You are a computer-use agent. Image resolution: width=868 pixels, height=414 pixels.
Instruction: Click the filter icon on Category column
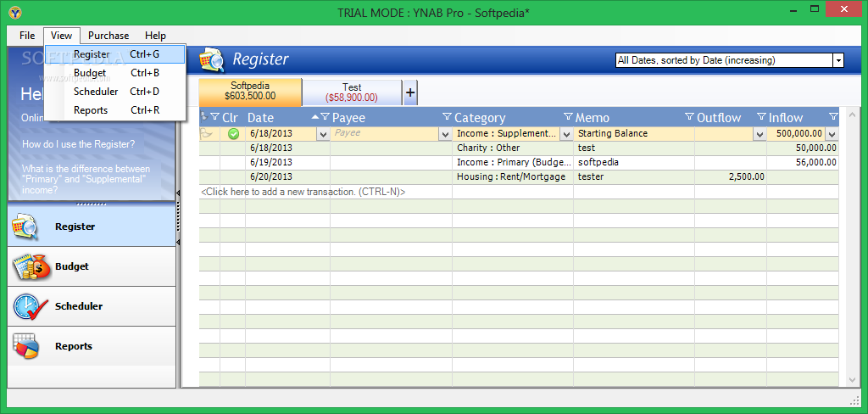tap(568, 116)
